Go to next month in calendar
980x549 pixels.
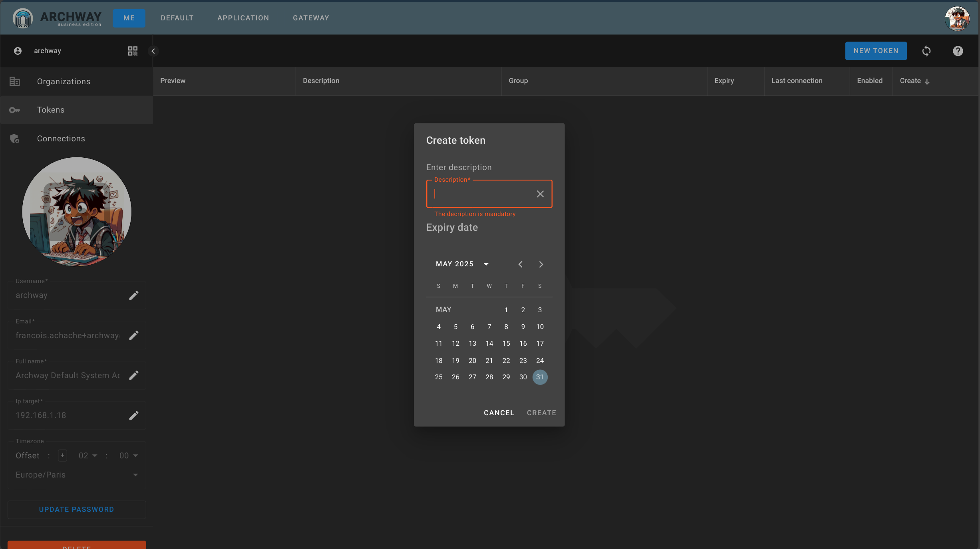pos(541,264)
